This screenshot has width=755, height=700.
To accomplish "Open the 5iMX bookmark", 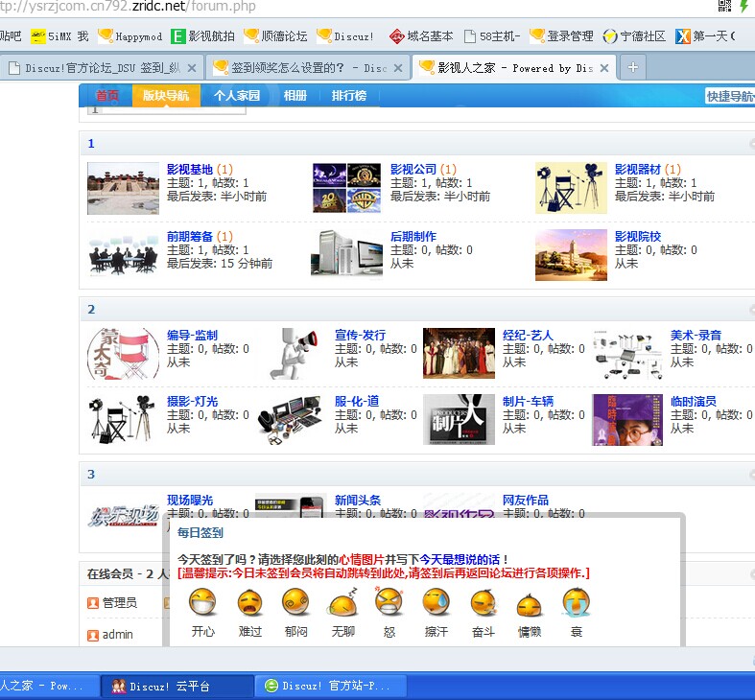I will click(x=60, y=36).
